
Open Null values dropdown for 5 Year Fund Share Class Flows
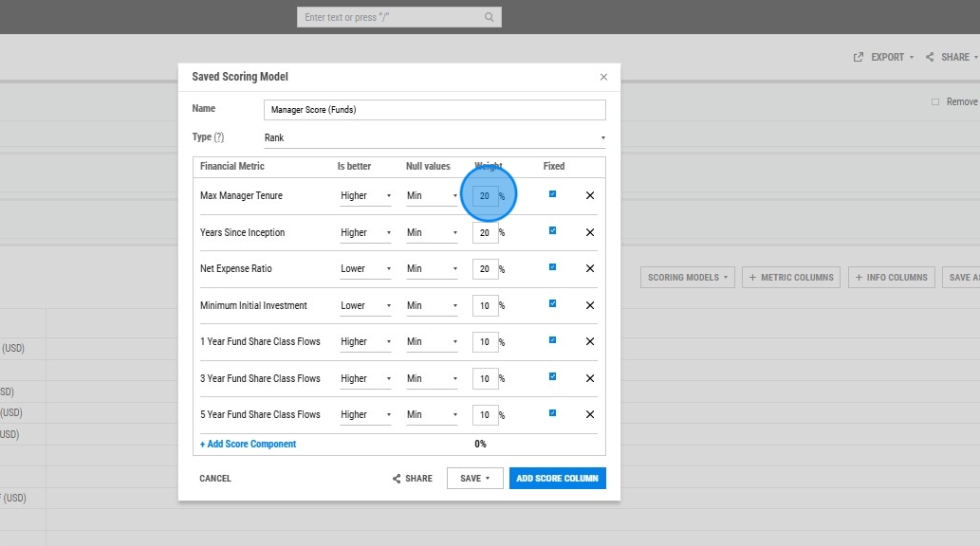tap(432, 415)
